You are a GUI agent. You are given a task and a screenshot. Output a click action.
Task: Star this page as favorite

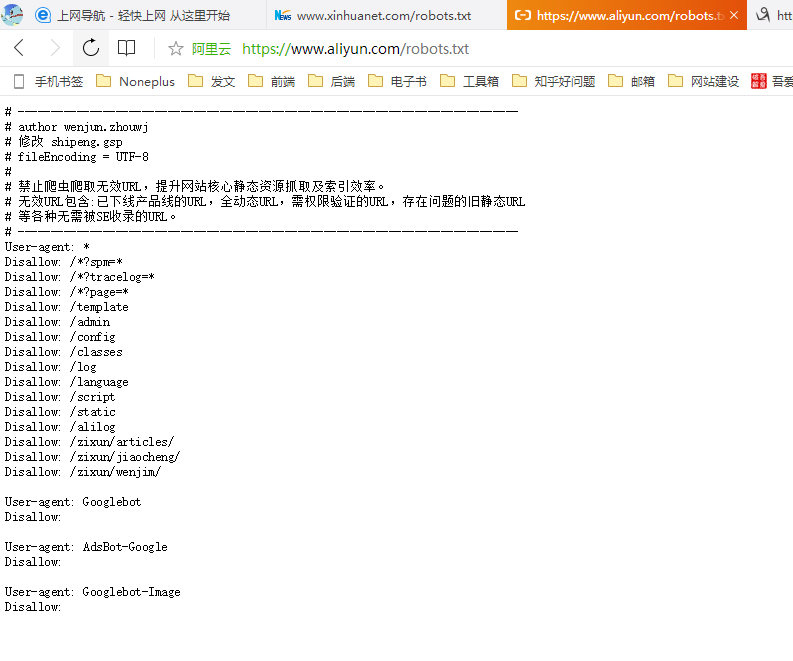click(175, 49)
